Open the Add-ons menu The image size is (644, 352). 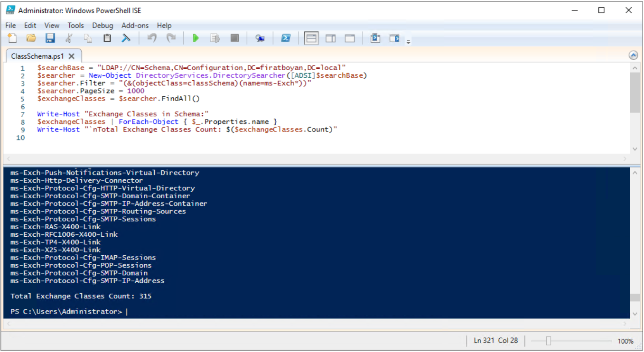pyautogui.click(x=135, y=26)
